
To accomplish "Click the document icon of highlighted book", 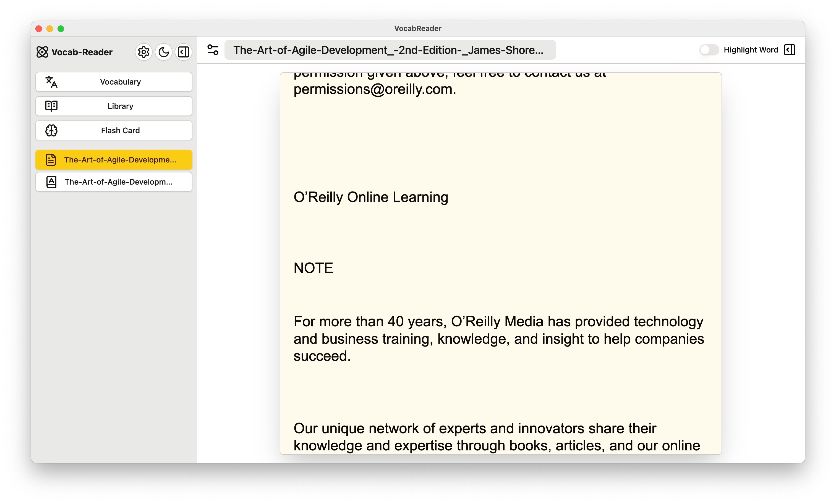I will [x=51, y=160].
